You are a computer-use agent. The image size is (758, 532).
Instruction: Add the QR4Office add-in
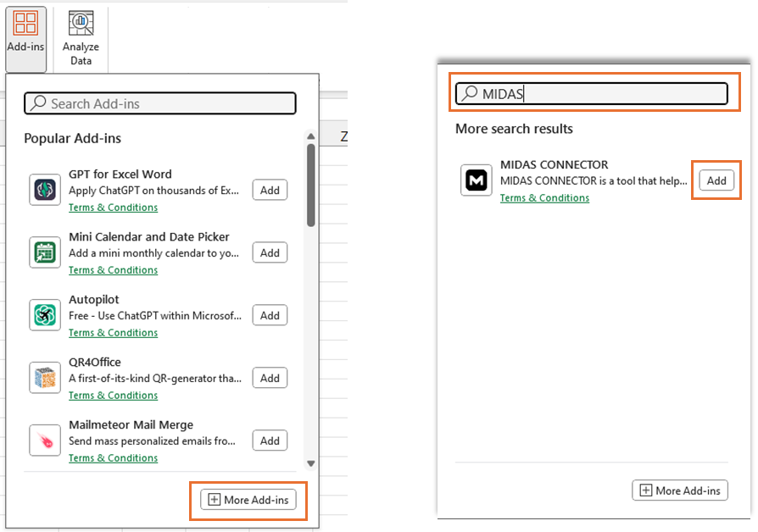270,378
